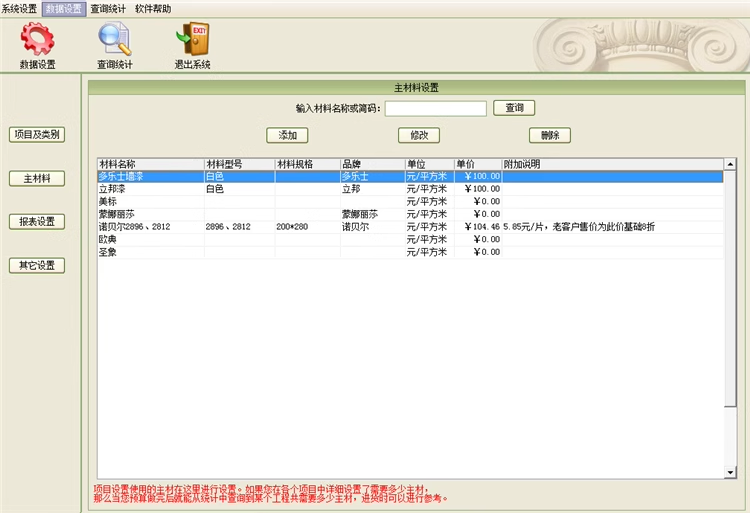Click the 立邦 brand cell
The height and width of the screenshot is (513, 750).
point(373,189)
